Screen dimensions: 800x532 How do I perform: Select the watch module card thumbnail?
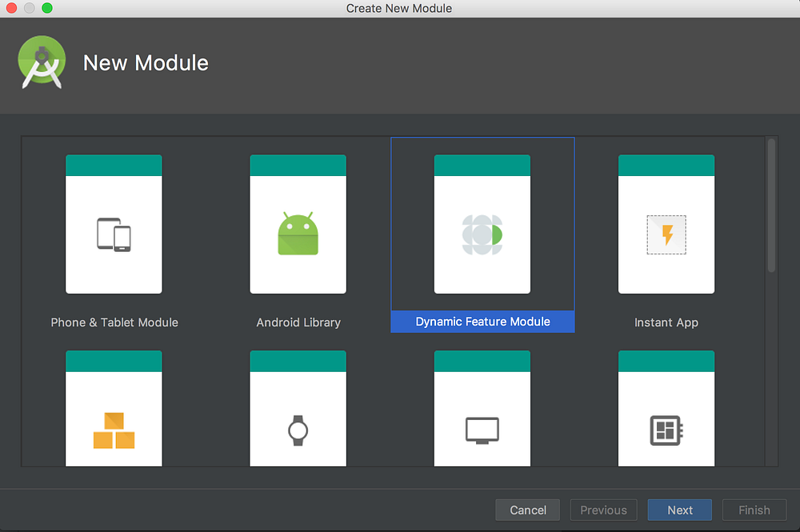tap(298, 408)
